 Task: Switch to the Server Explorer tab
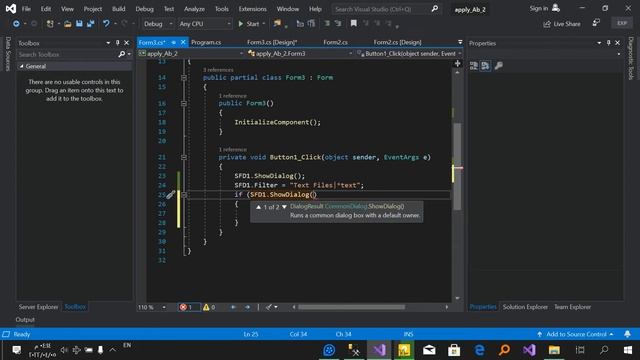click(x=38, y=307)
